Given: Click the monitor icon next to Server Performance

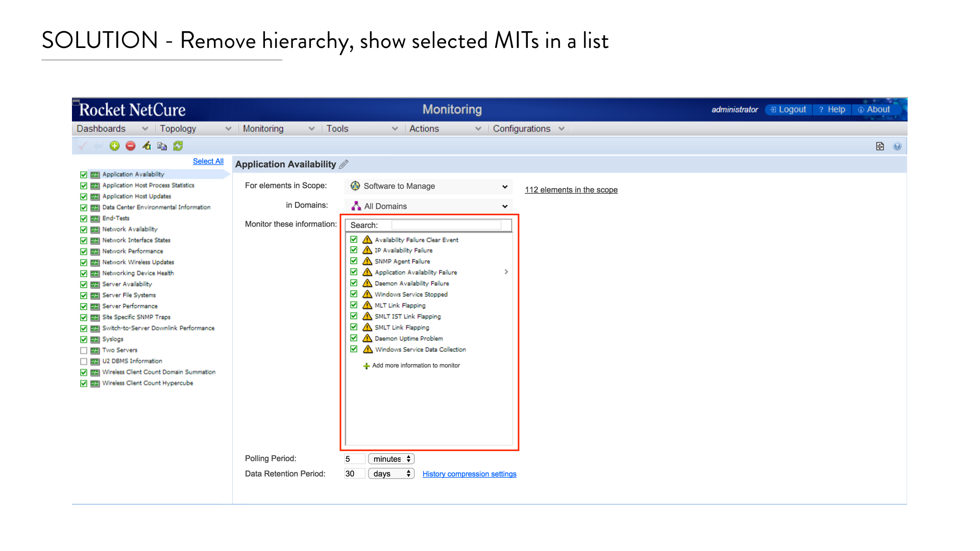Looking at the screenshot, I should [x=95, y=307].
